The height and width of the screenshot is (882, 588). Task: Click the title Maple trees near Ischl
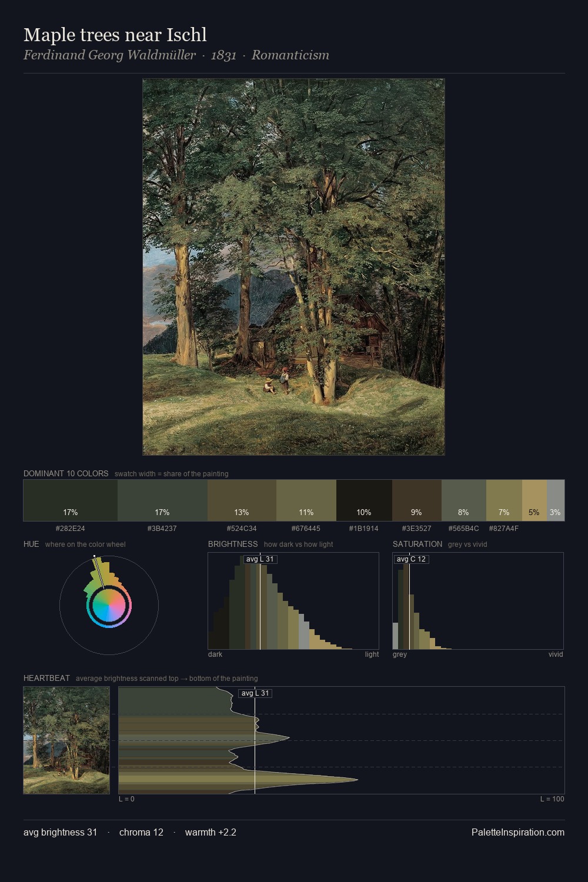(115, 35)
